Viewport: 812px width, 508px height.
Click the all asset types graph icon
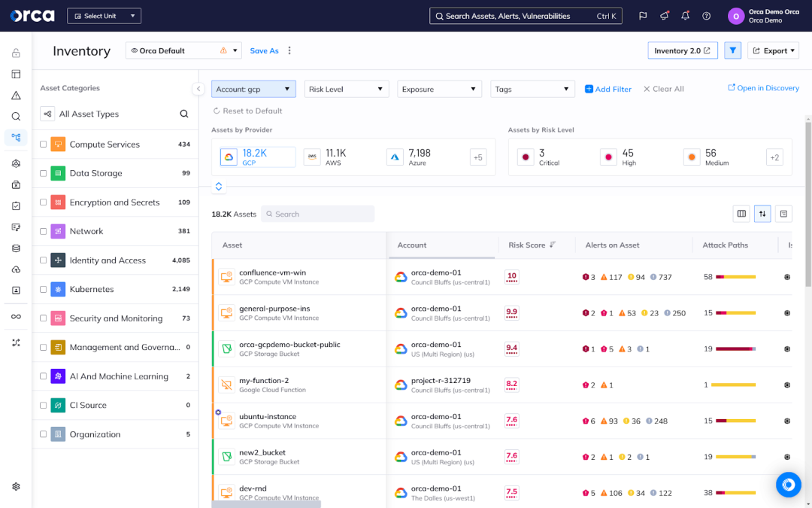tap(47, 114)
